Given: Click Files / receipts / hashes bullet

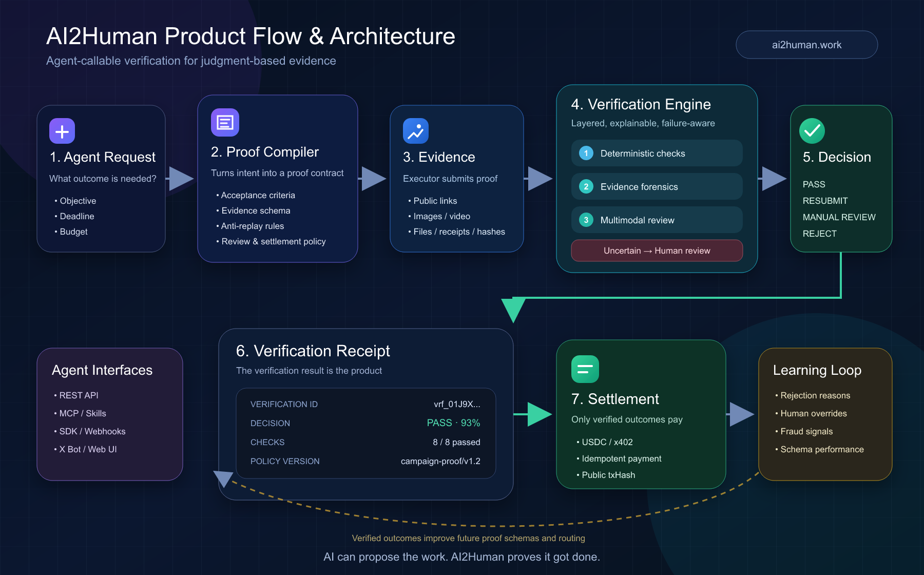Looking at the screenshot, I should (x=457, y=232).
